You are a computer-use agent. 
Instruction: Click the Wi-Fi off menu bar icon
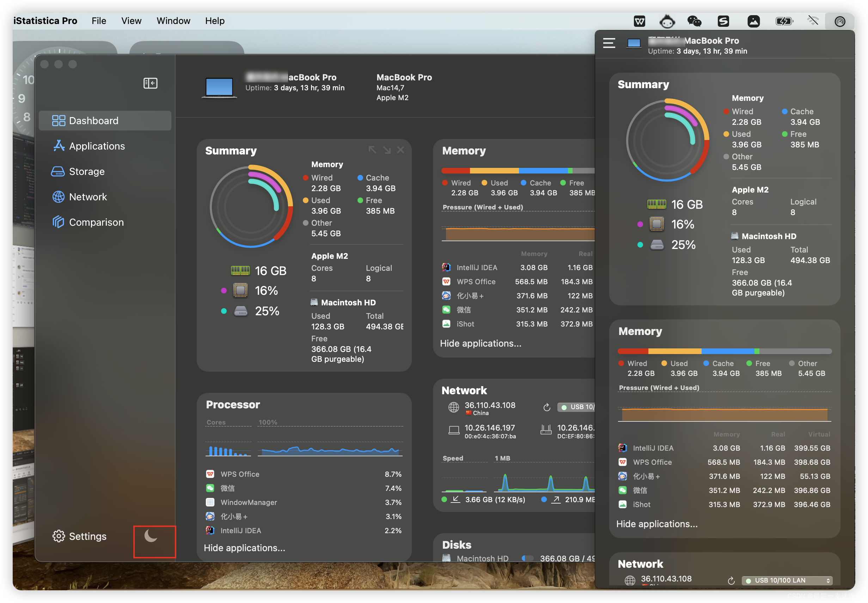(x=813, y=21)
